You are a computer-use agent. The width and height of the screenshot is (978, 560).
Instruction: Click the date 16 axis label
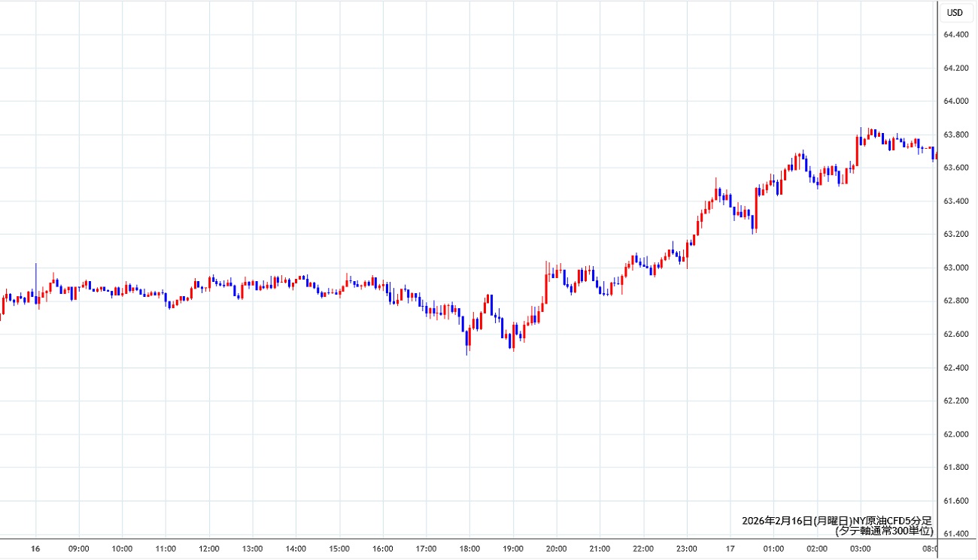coord(35,549)
